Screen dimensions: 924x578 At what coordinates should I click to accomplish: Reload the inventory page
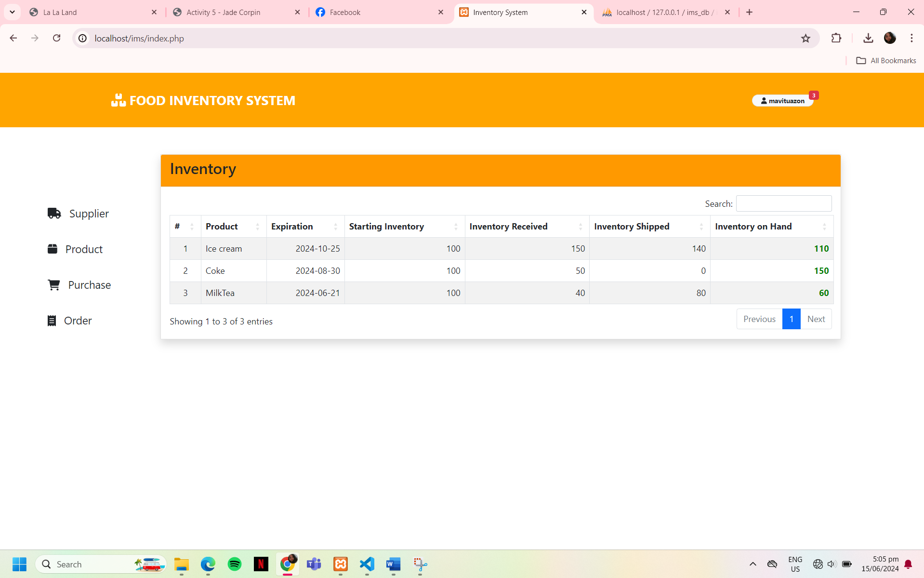pyautogui.click(x=56, y=39)
